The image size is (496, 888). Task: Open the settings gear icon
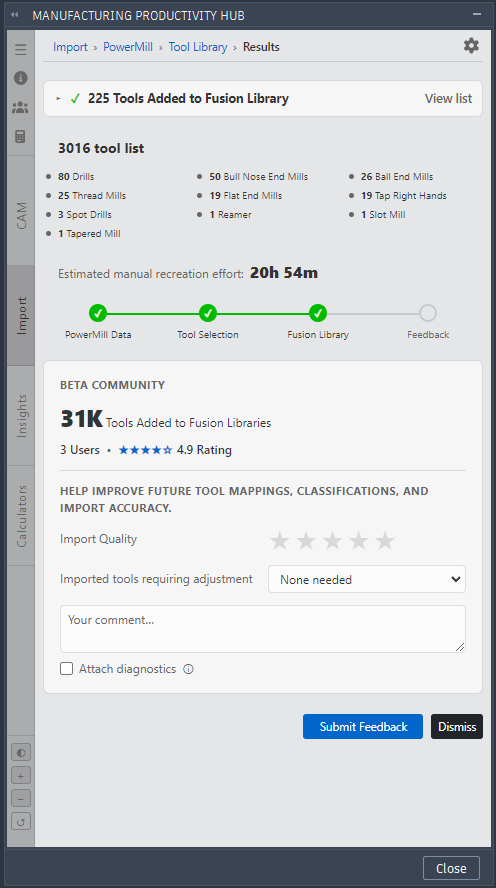(471, 46)
